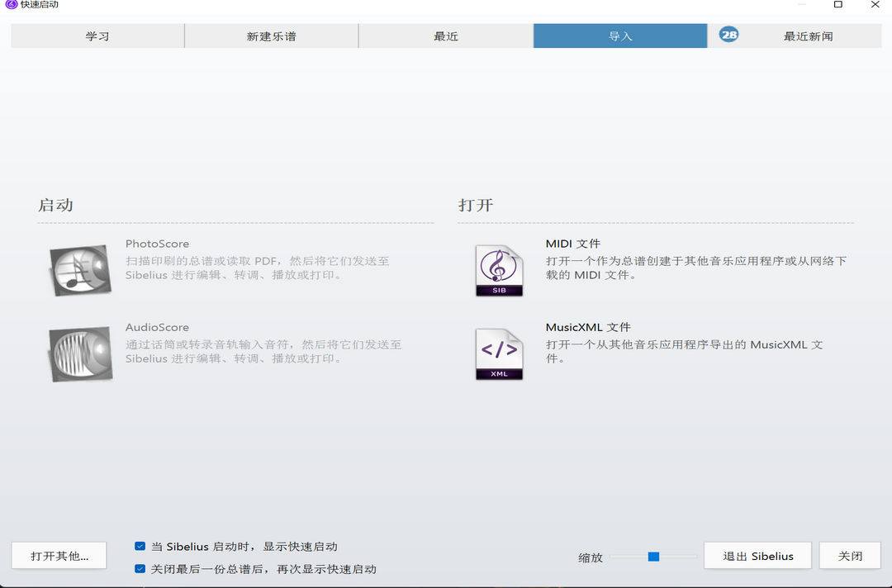The image size is (892, 588).
Task: Click the 28 news notification badge
Action: 728,35
